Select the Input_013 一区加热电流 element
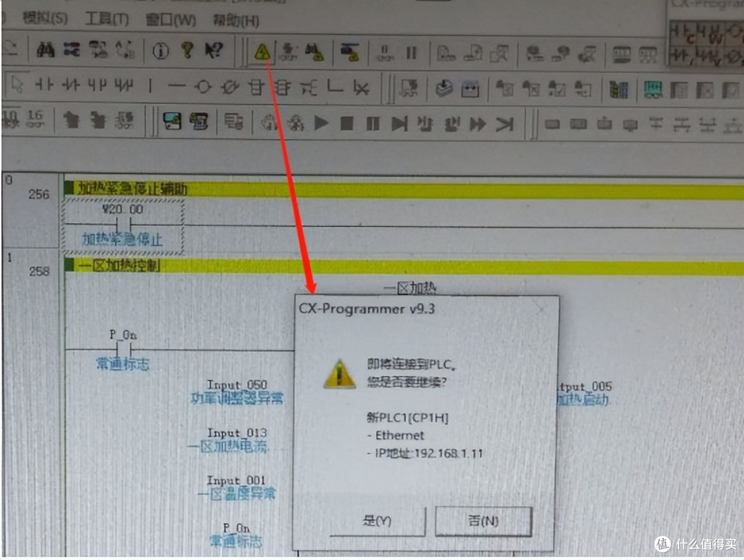744x560 pixels. (229, 440)
